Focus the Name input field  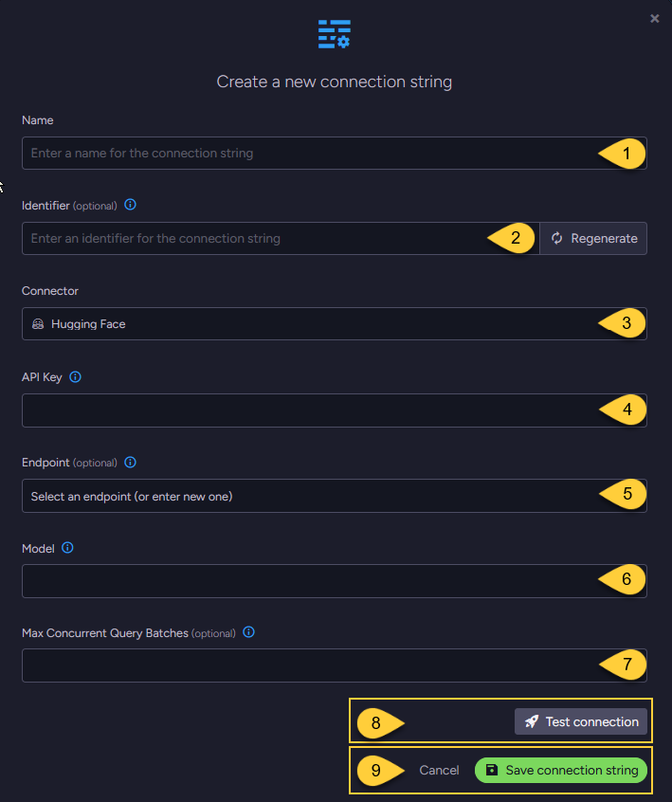[x=335, y=153]
